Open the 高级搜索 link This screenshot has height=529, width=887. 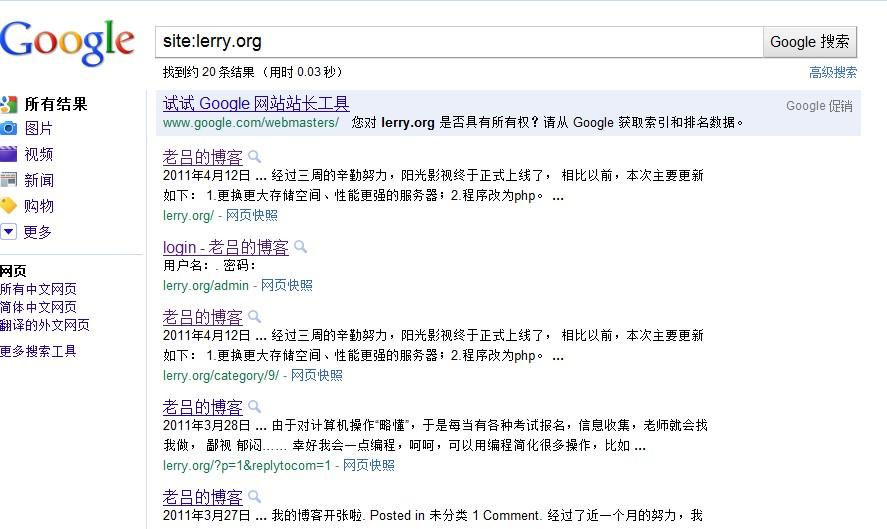point(833,72)
